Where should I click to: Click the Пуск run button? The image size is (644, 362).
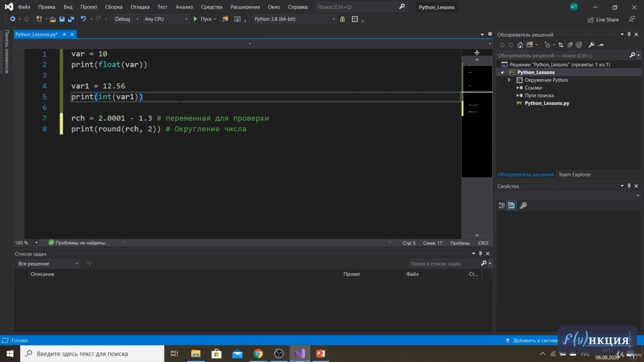tap(202, 19)
